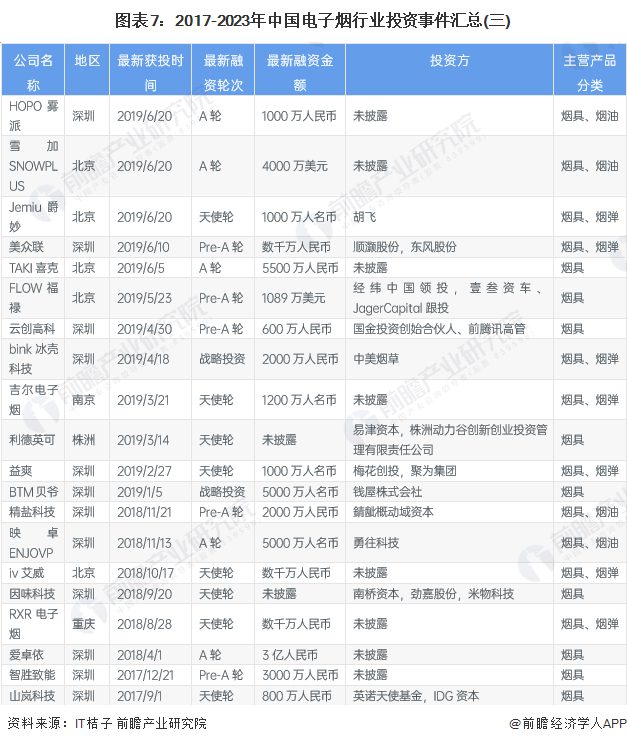Click the date '2019/3/21'
The width and height of the screenshot is (627, 744).
pyautogui.click(x=143, y=400)
